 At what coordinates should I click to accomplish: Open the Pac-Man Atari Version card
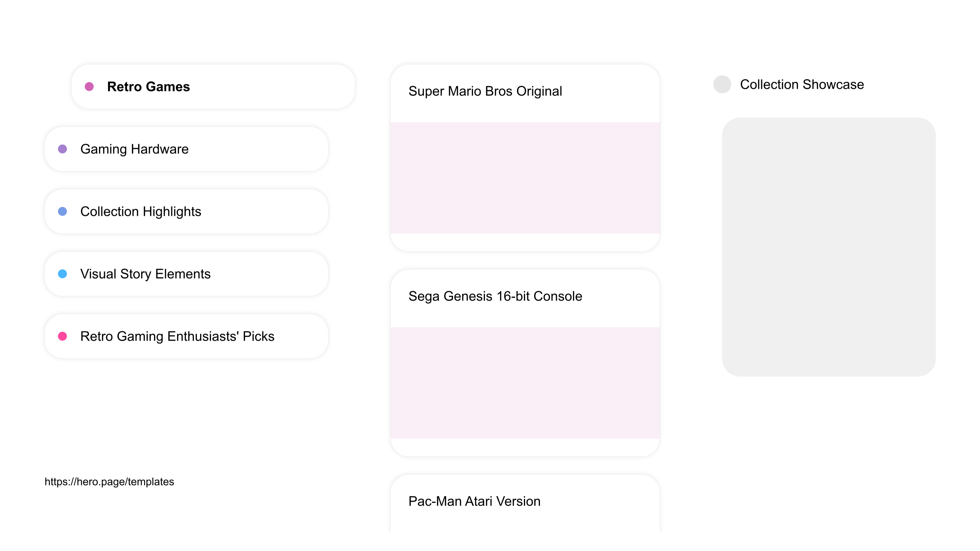[x=525, y=503]
